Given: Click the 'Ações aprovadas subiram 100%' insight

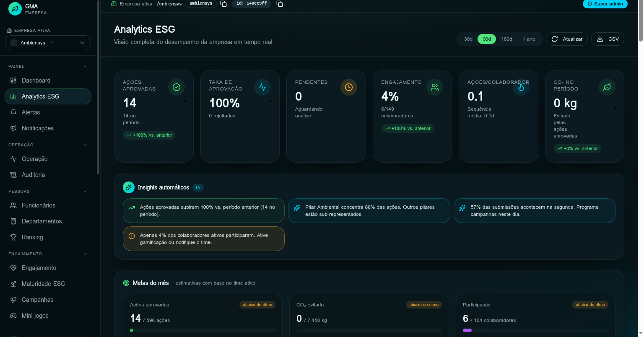Looking at the screenshot, I should point(204,210).
